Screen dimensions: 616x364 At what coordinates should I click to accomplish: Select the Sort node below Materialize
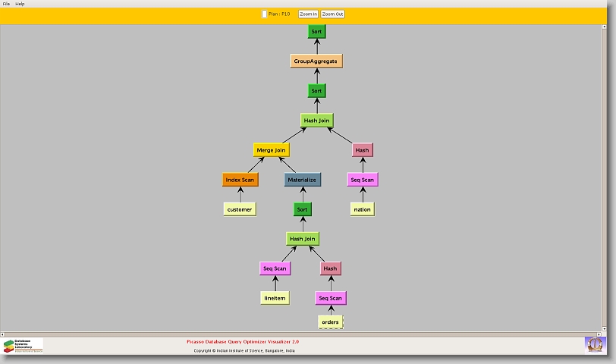point(302,209)
